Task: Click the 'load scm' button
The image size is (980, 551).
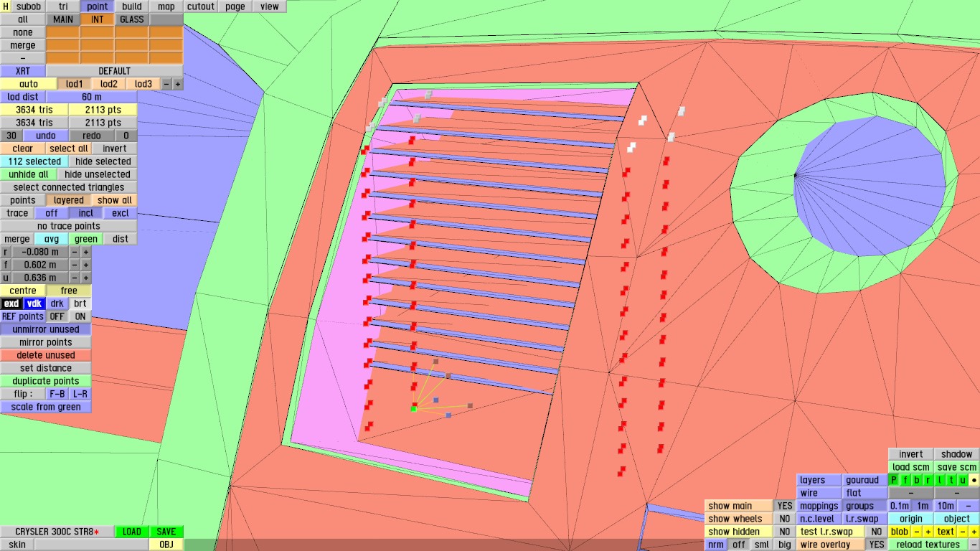Action: tap(911, 467)
